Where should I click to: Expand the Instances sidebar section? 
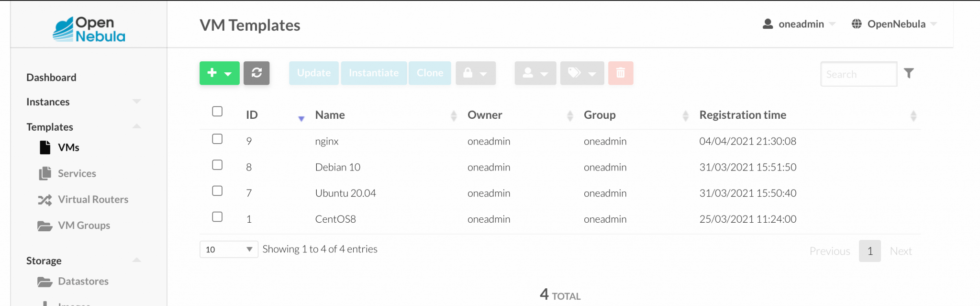tap(137, 101)
